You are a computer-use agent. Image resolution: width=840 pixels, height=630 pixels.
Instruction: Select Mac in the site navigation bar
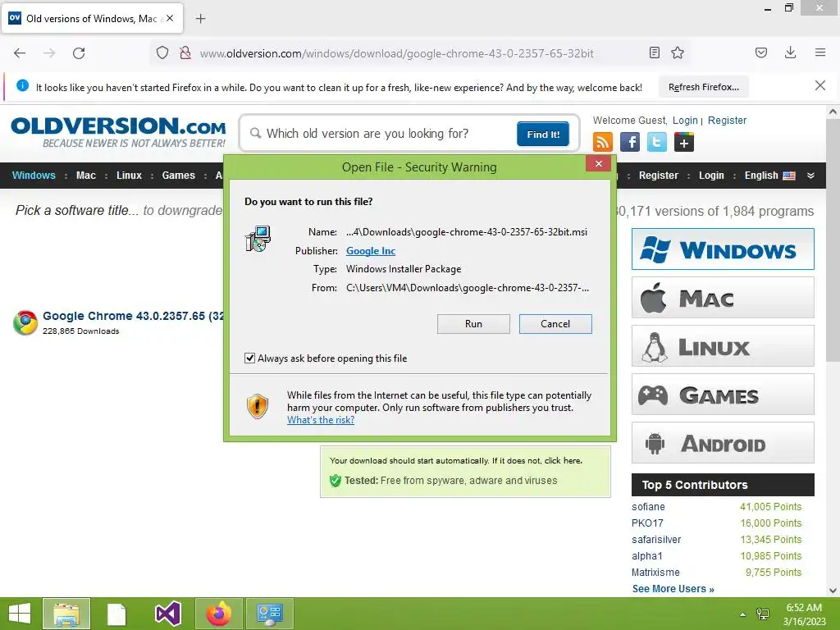pyautogui.click(x=85, y=176)
